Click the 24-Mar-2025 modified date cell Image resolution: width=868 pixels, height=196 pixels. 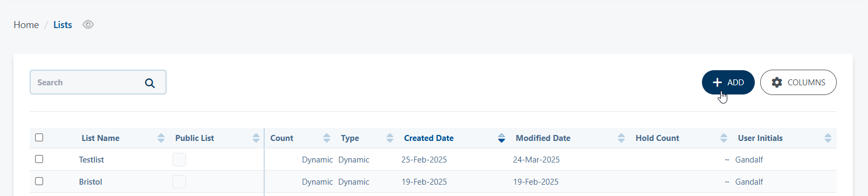tap(536, 160)
